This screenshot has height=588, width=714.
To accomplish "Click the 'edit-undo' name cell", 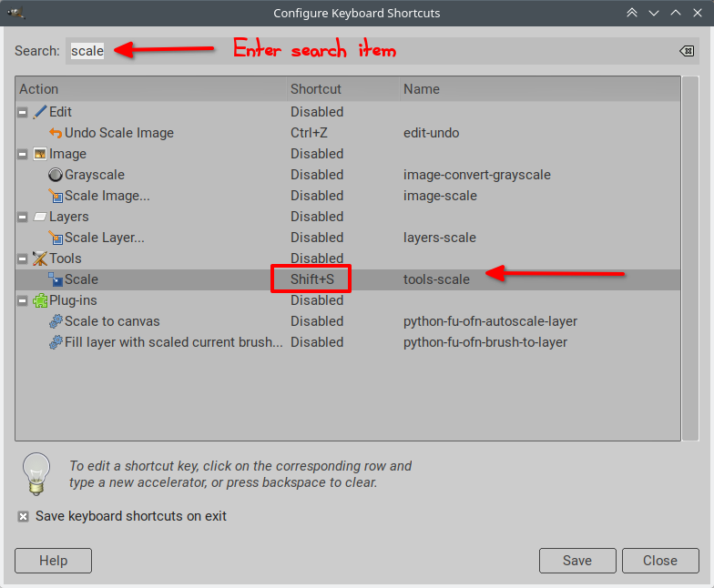I will tap(432, 133).
